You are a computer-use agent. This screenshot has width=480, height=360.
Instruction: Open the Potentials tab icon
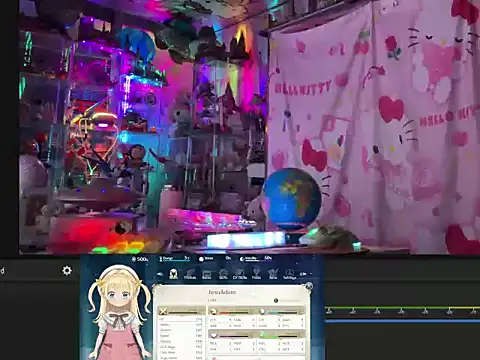pyautogui.click(x=190, y=274)
